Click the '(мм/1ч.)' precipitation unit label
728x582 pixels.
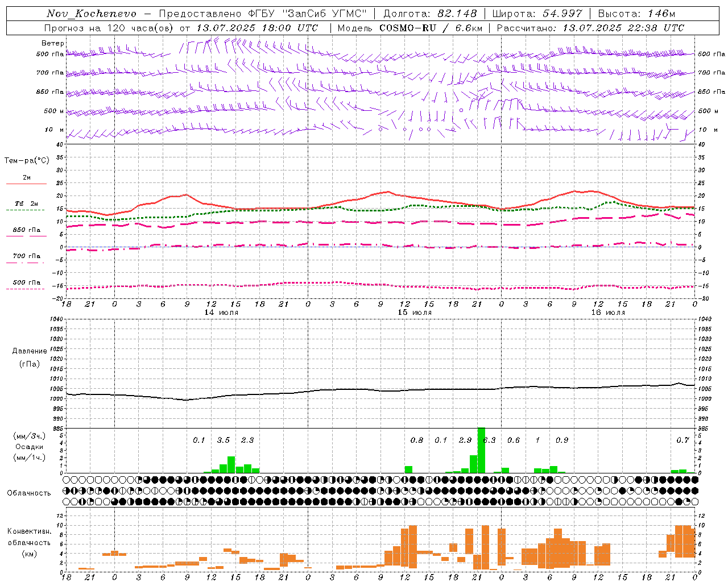29,458
